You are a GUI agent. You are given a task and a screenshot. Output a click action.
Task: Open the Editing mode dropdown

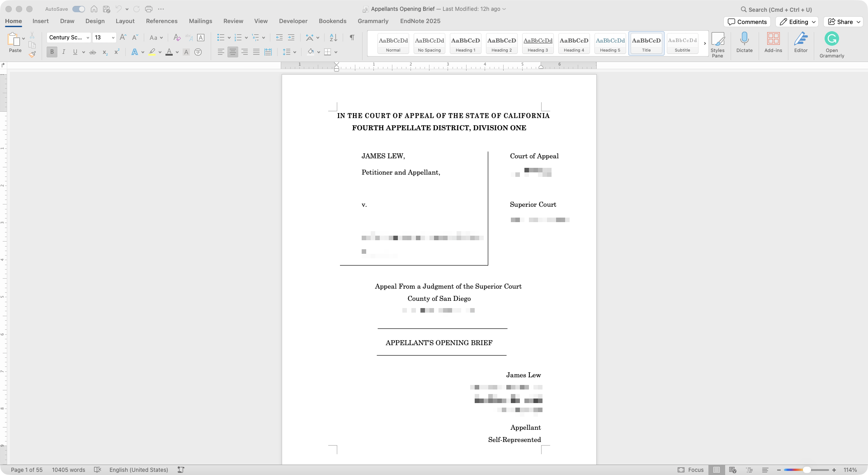tap(797, 22)
